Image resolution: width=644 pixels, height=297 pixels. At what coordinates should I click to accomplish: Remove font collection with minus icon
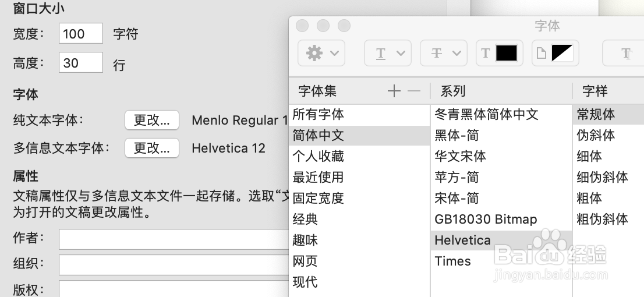point(413,91)
